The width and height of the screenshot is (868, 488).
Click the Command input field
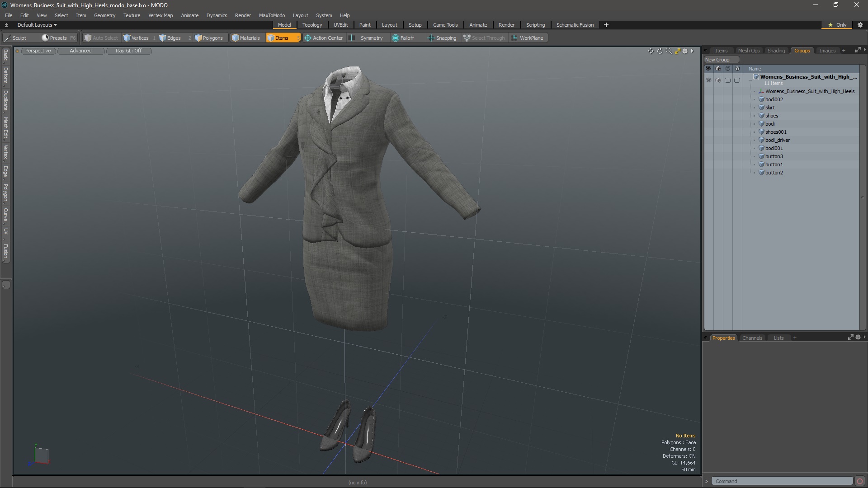(x=782, y=481)
